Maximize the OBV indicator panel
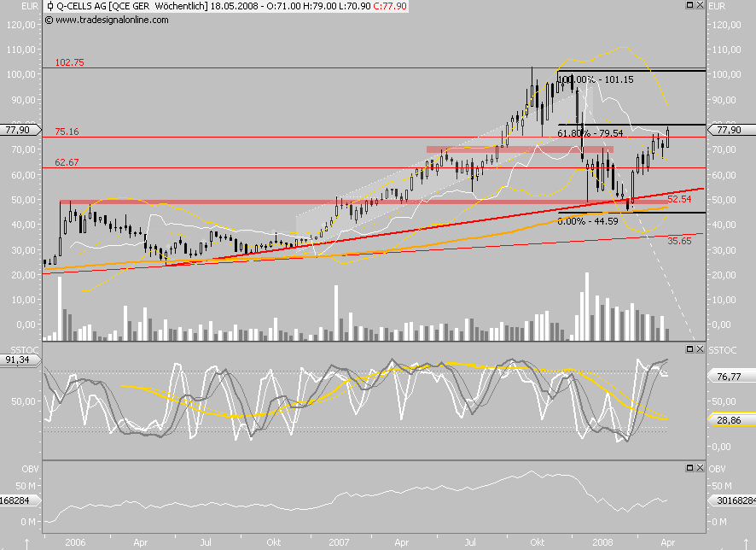756x550 pixels. 690,467
